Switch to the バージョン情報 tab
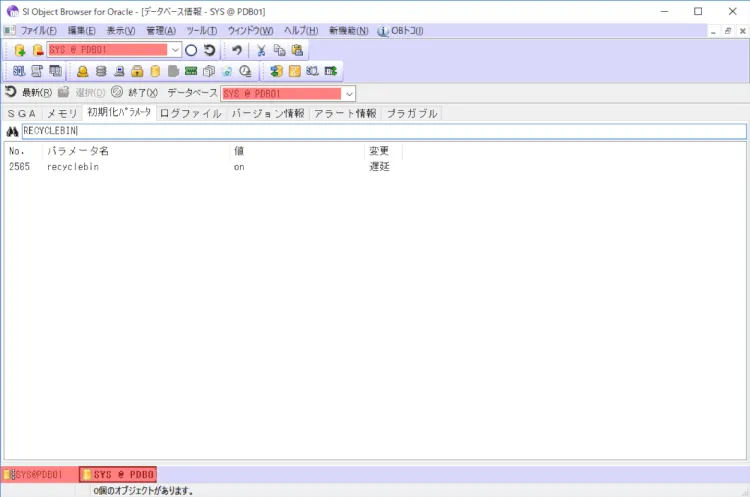Image resolution: width=750 pixels, height=497 pixels. (x=268, y=114)
